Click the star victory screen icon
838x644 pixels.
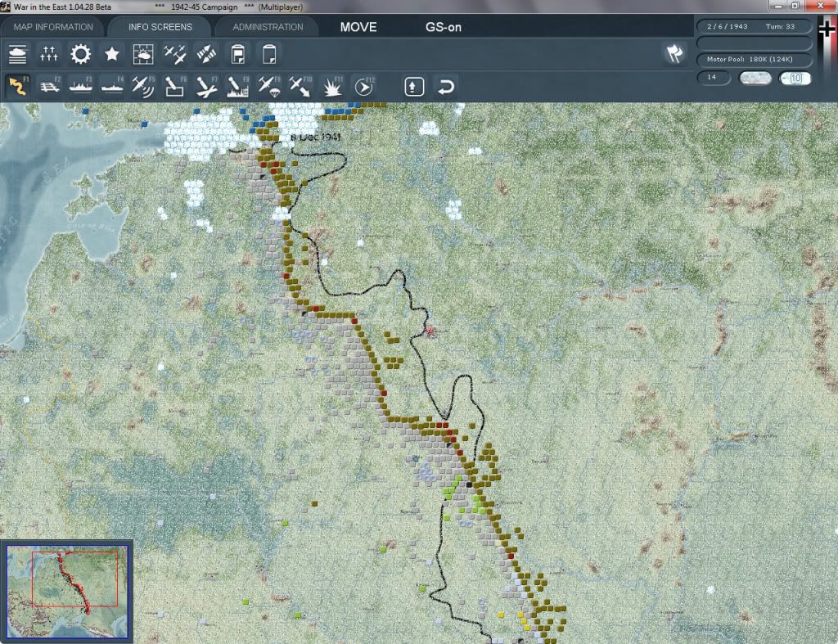coord(111,55)
